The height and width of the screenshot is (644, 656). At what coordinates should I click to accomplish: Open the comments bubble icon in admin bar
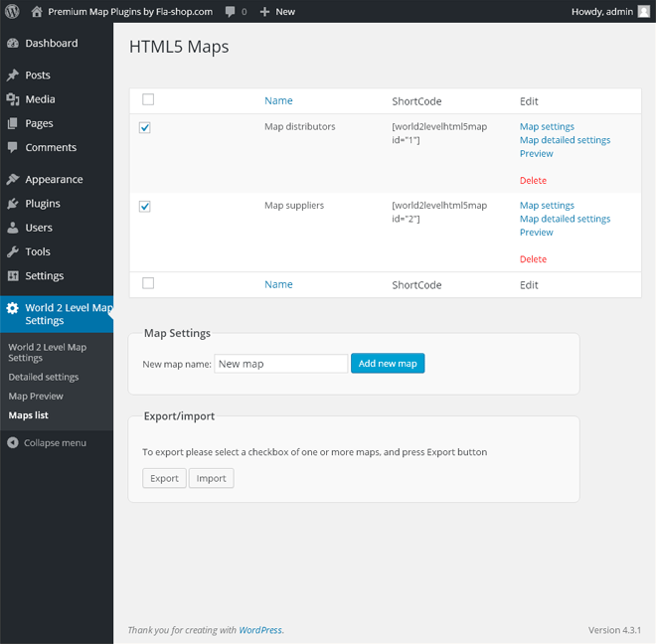231,12
